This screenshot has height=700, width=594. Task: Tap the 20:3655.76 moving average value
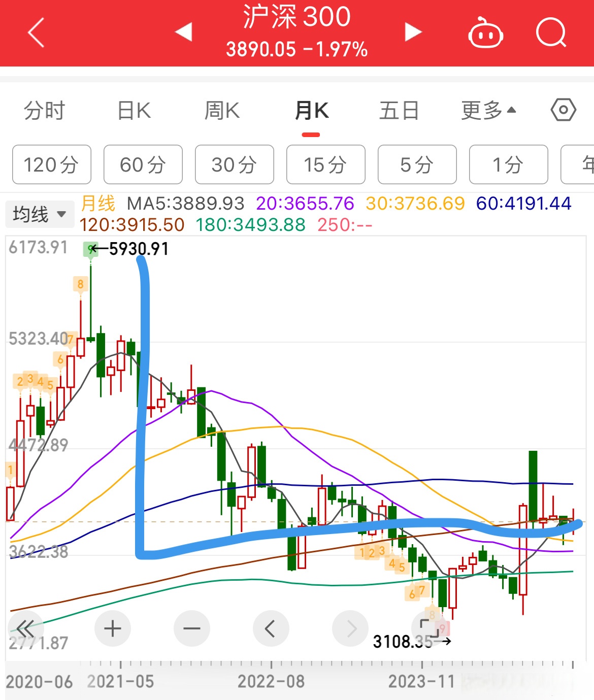(x=305, y=204)
